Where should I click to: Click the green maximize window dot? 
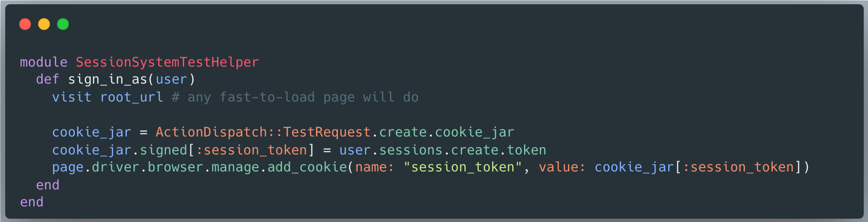(x=63, y=24)
